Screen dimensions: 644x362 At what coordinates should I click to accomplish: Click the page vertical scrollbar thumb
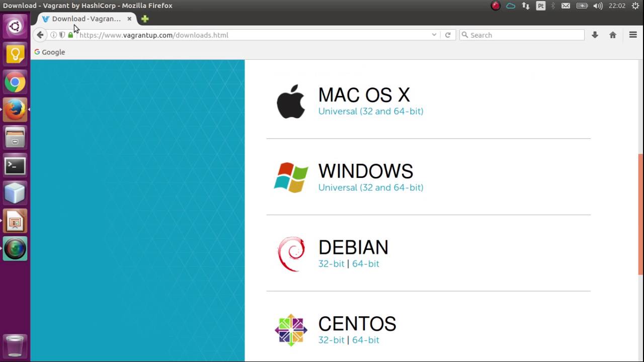pos(640,214)
